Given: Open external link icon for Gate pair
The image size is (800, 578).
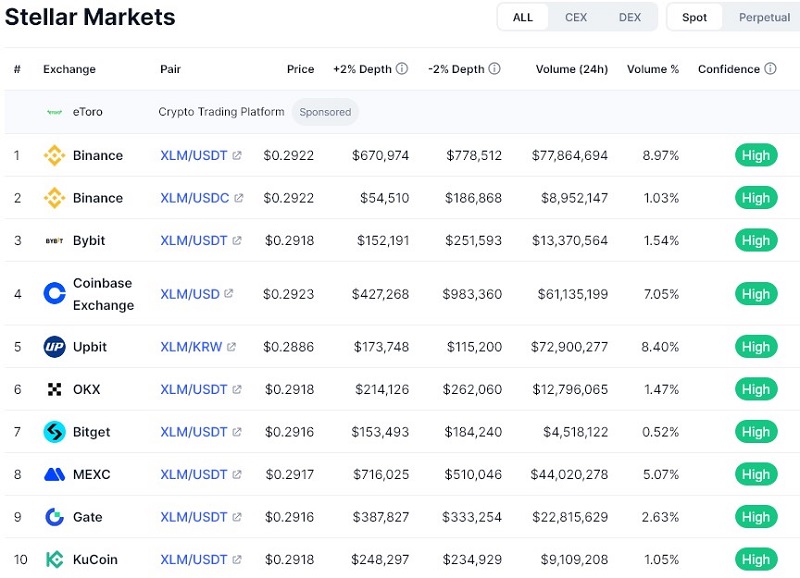Looking at the screenshot, I should coord(237,517).
